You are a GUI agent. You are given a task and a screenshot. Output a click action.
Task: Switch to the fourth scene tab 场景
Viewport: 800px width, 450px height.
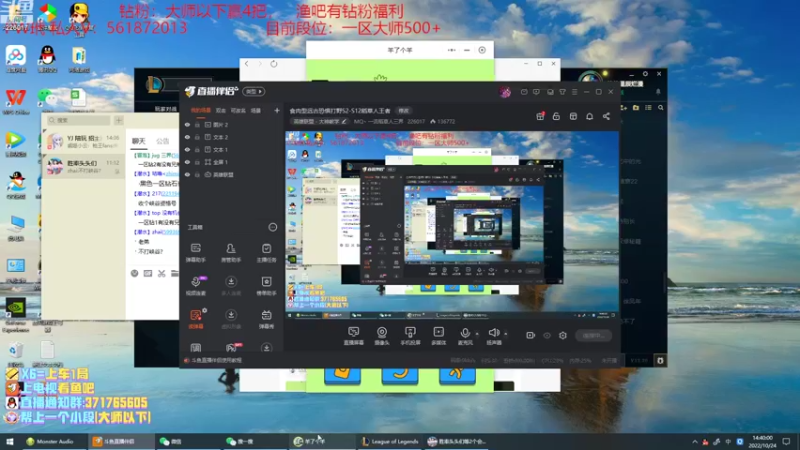point(256,110)
